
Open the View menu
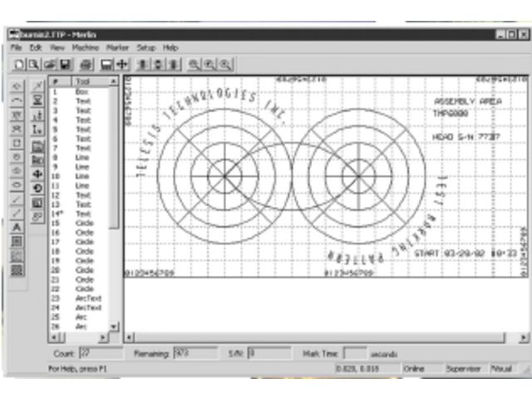coord(57,47)
